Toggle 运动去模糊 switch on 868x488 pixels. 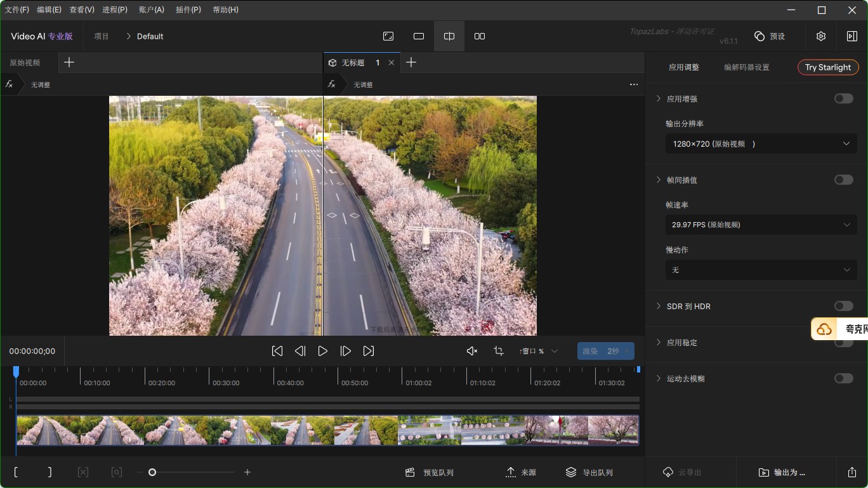843,378
